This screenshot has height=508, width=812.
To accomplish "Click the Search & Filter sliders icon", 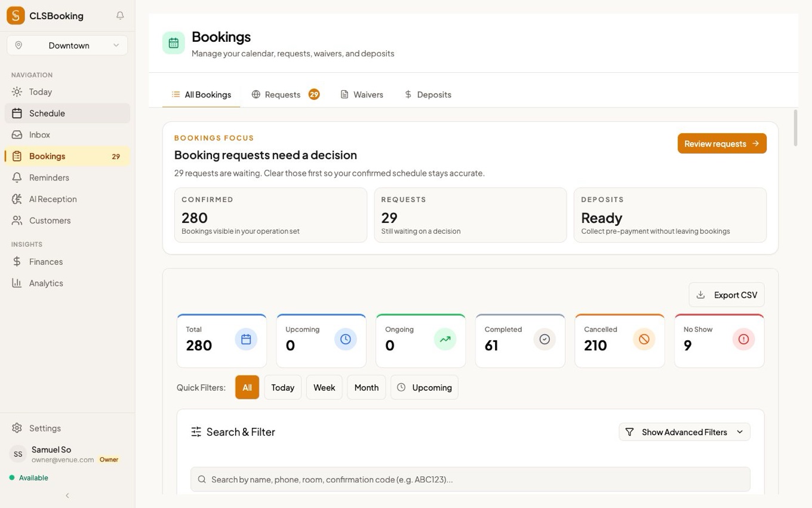I will point(196,432).
